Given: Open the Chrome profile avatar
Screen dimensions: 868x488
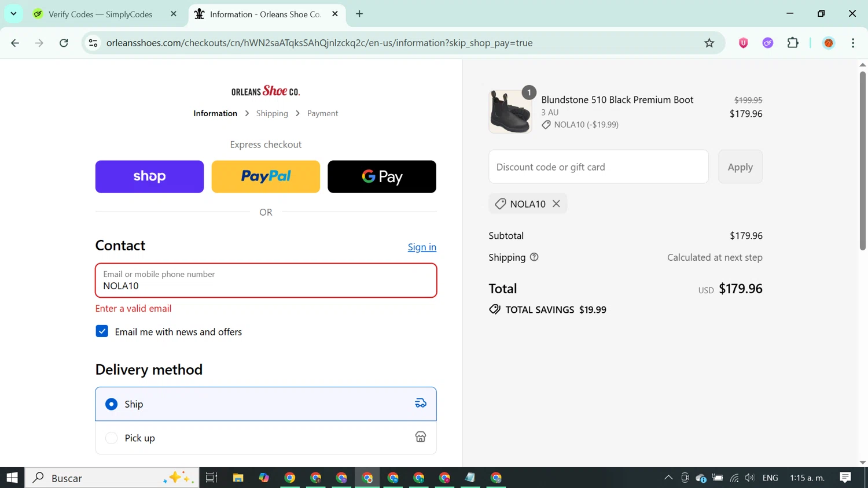Looking at the screenshot, I should click(x=829, y=43).
